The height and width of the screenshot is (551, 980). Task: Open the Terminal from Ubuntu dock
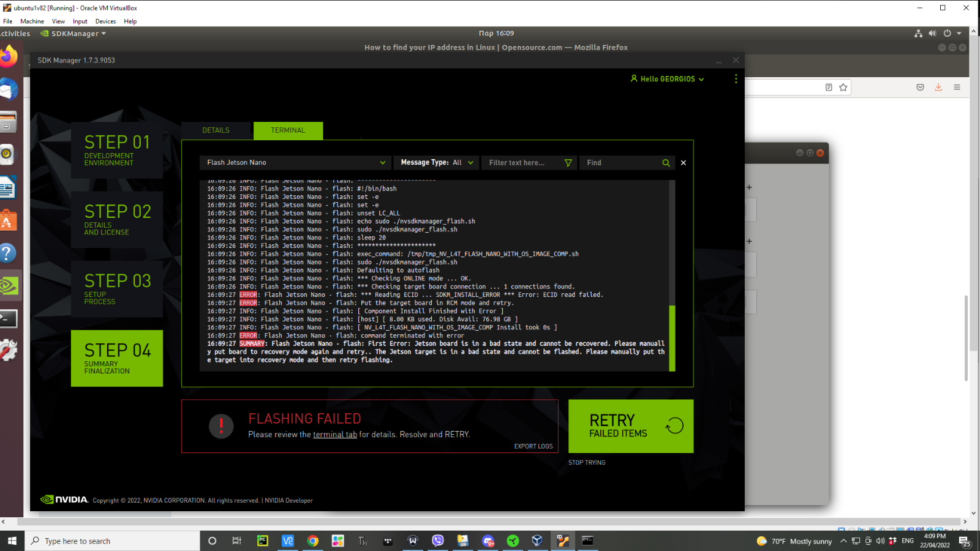click(x=8, y=318)
